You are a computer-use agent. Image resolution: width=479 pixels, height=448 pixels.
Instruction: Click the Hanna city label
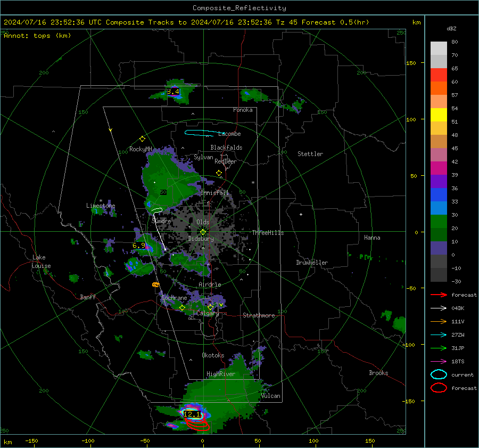pyautogui.click(x=372, y=238)
